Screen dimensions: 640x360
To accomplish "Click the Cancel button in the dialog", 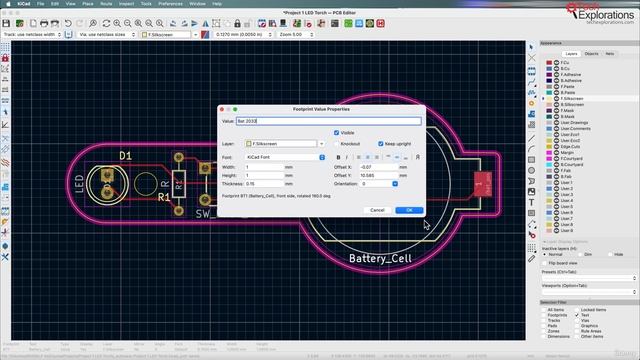I will click(x=377, y=210).
